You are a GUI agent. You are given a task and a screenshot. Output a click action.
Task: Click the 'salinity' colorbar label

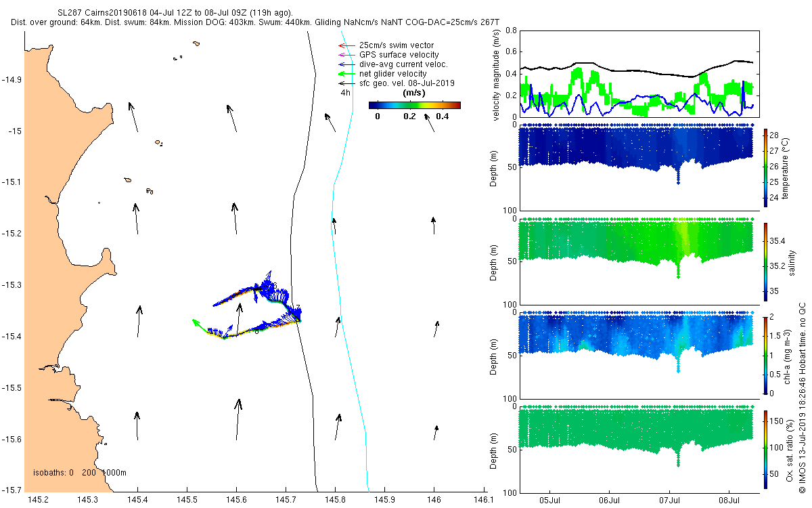coord(792,261)
